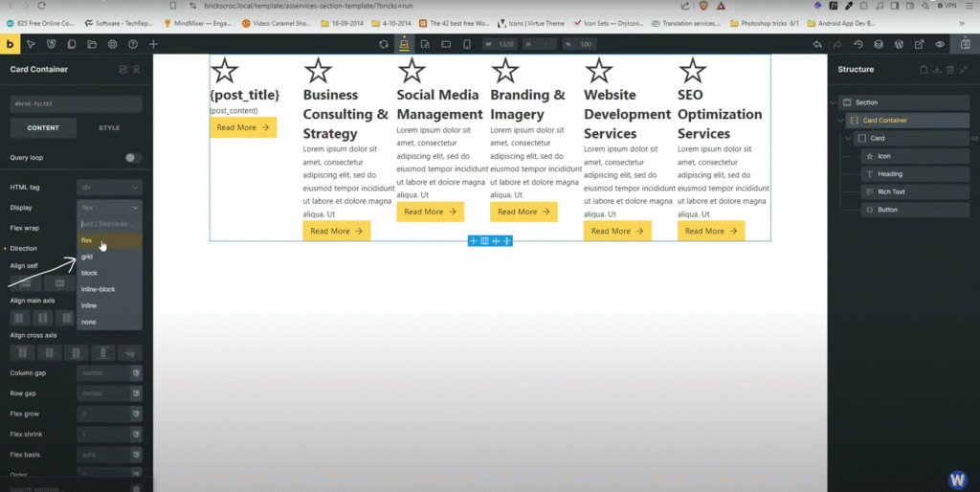980x492 pixels.
Task: Open the HTML tag dropdown
Action: coord(109,188)
